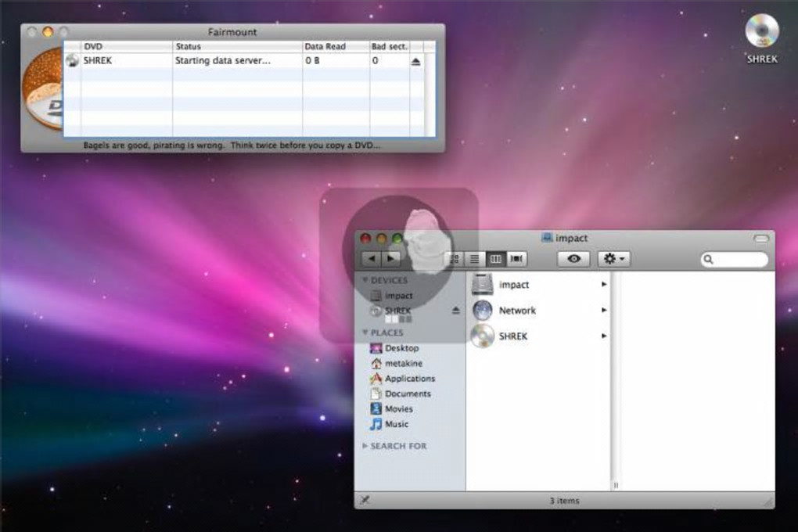Click the impact proxy icon in title bar

(547, 238)
